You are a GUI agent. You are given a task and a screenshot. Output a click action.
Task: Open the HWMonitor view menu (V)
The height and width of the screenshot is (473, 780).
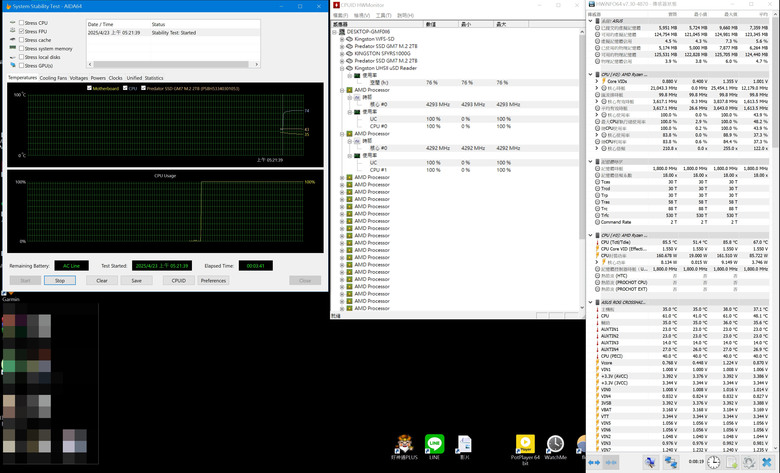click(x=362, y=15)
